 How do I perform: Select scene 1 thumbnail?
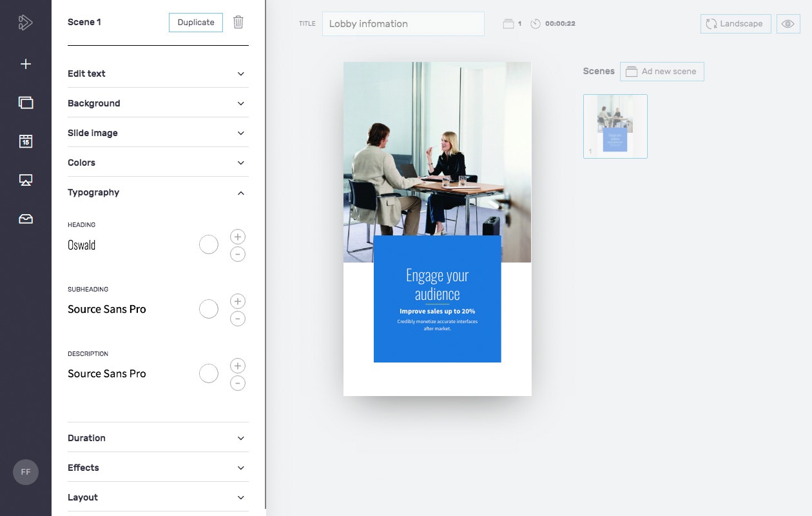615,126
